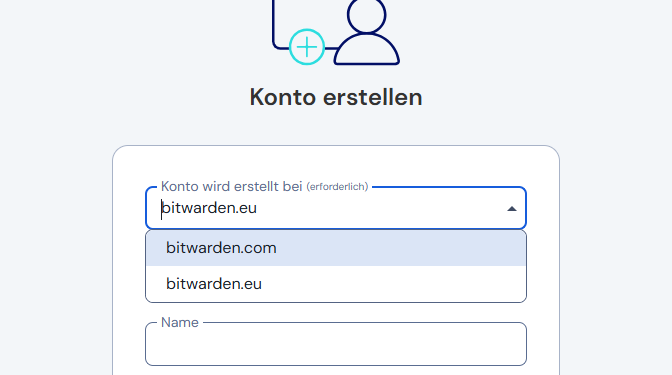
Task: Click the 'Konto wird erstellt bei' label
Action: 231,186
